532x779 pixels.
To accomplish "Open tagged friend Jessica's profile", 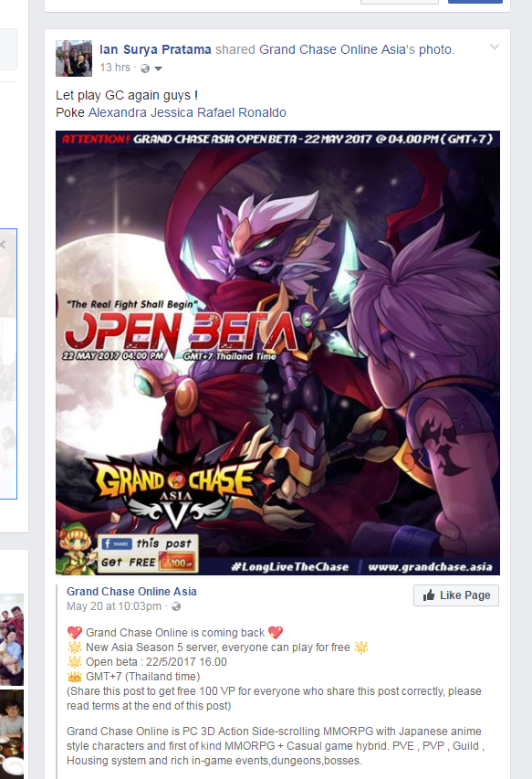I will 172,112.
